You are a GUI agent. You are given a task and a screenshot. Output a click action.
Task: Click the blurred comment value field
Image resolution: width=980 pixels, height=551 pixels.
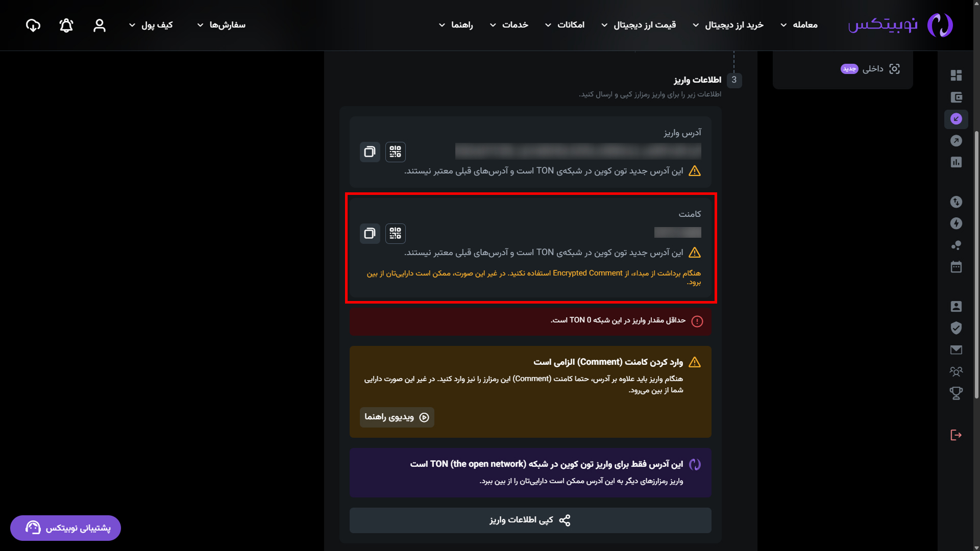pos(677,233)
